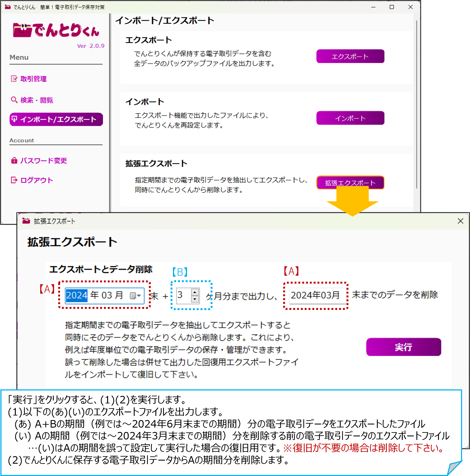
Task: Select the month 03 in date picker
Action: coord(107,295)
